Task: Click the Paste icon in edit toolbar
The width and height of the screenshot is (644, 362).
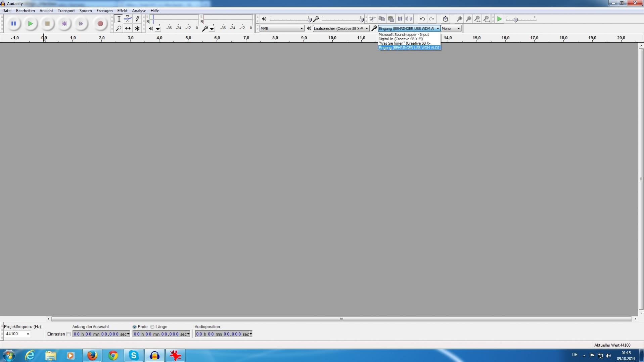Action: click(391, 19)
